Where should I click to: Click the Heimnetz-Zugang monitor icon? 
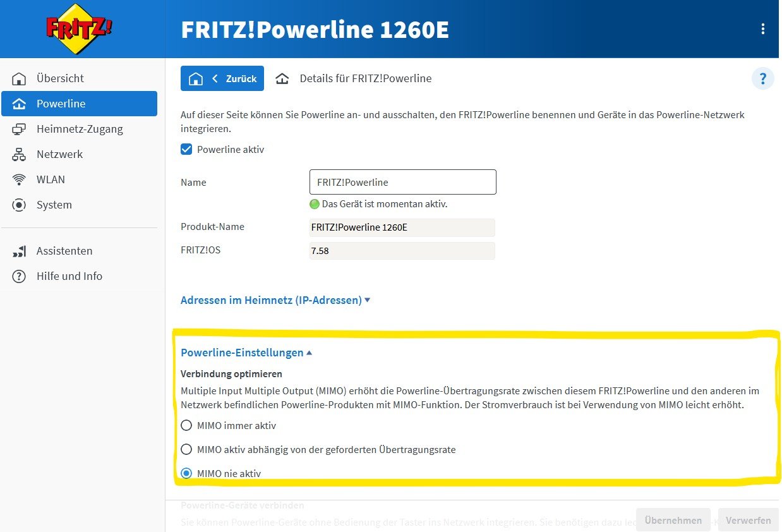click(20, 129)
